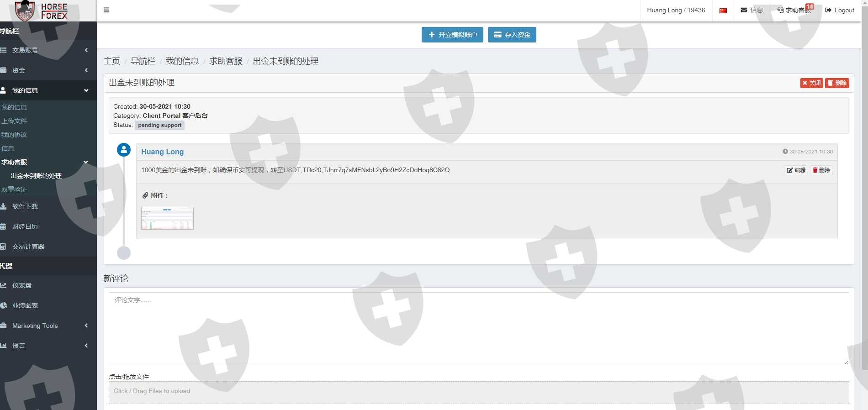Image resolution: width=868 pixels, height=410 pixels.
Task: Click the 求助客服 breadcrumb link
Action: (x=226, y=61)
